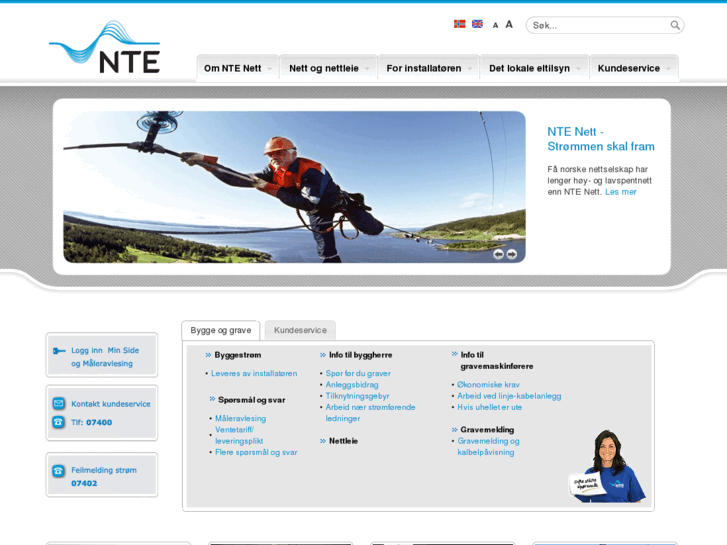This screenshot has height=545, width=727.
Task: Click the key icon beside Logg inn
Action: [59, 351]
